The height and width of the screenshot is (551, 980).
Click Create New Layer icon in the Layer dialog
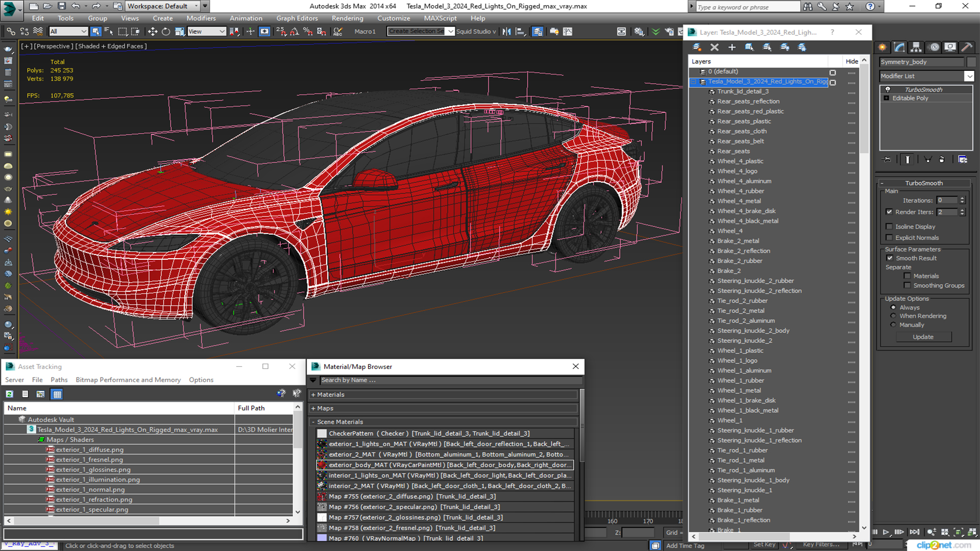point(697,47)
